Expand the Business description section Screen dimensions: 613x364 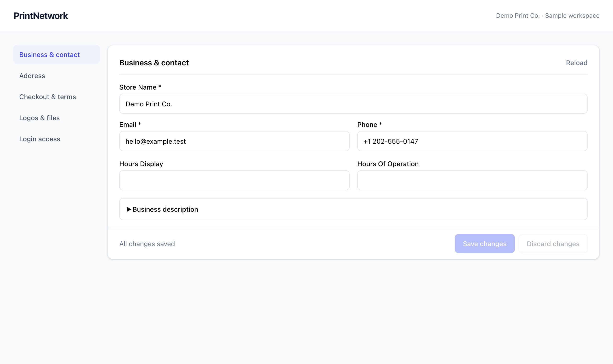353,209
